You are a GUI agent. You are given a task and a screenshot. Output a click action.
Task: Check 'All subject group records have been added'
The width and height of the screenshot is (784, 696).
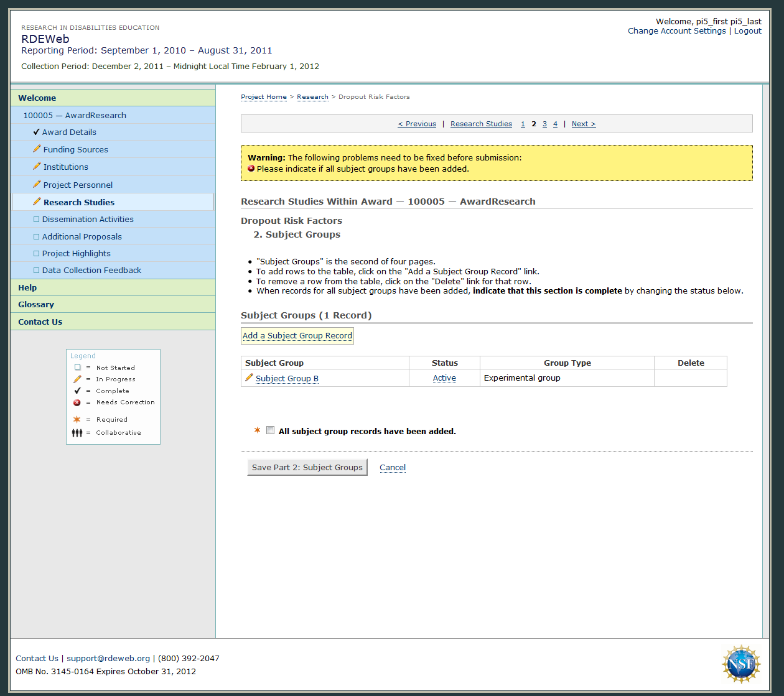[x=270, y=430]
